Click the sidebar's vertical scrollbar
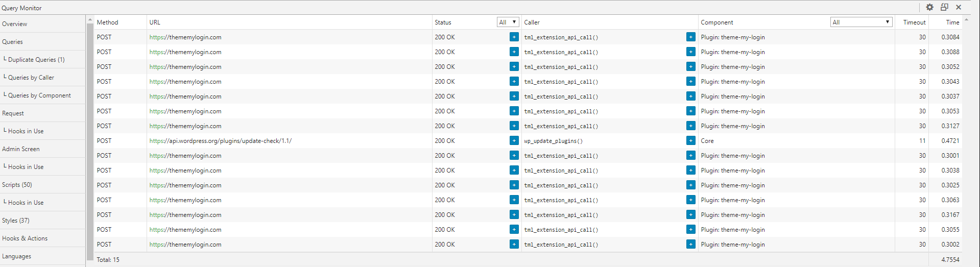The width and height of the screenshot is (980, 267). pyautogui.click(x=90, y=138)
